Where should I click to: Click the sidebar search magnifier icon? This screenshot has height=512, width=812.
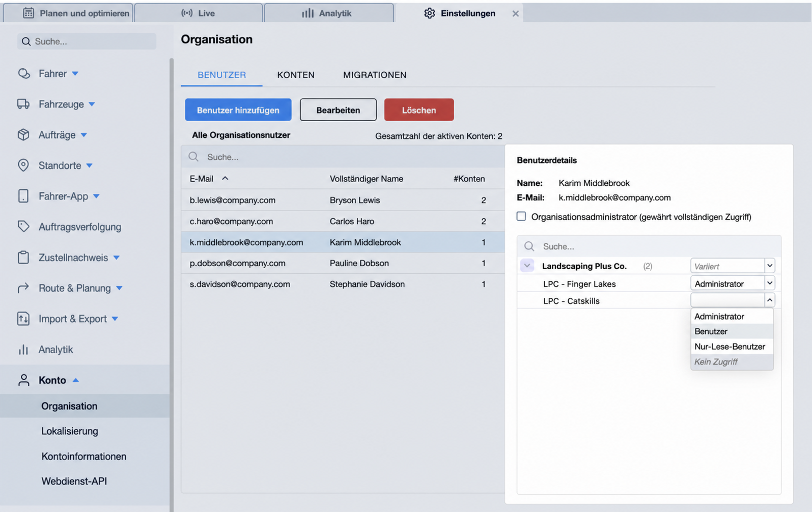click(x=26, y=41)
